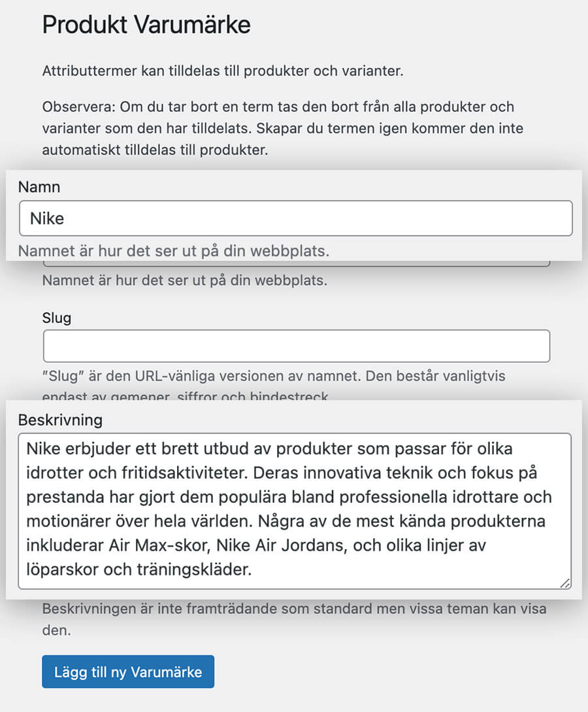Click the Slug help text about URL-vänliga version
The height and width of the screenshot is (712, 588).
(x=273, y=377)
